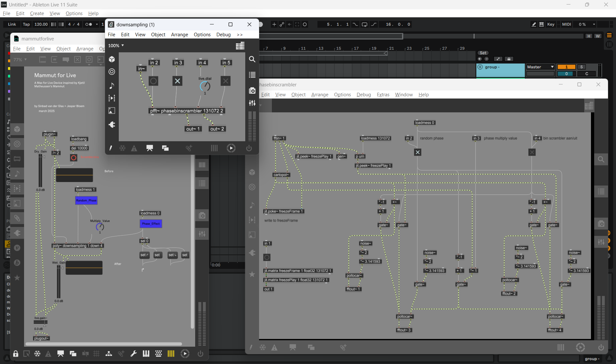This screenshot has width=616, height=364.
Task: Click the yellow bars icon in mammutforlive toolbar
Action: pos(171,354)
